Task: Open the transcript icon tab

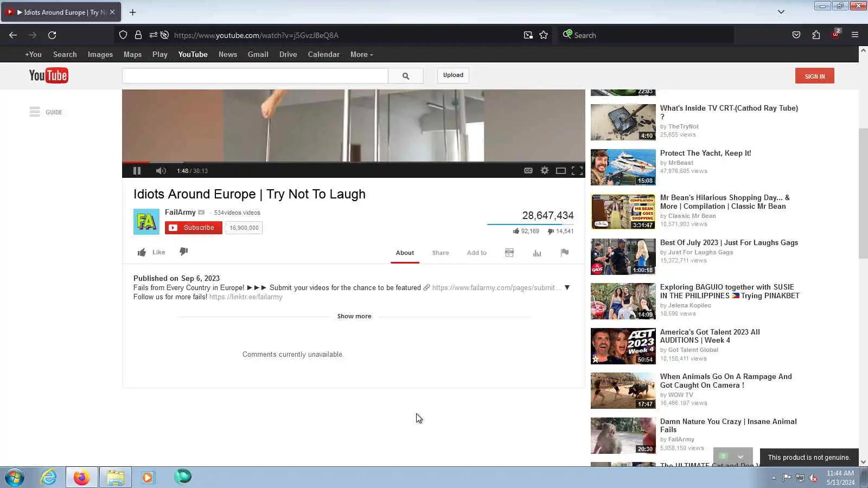Action: click(x=509, y=253)
